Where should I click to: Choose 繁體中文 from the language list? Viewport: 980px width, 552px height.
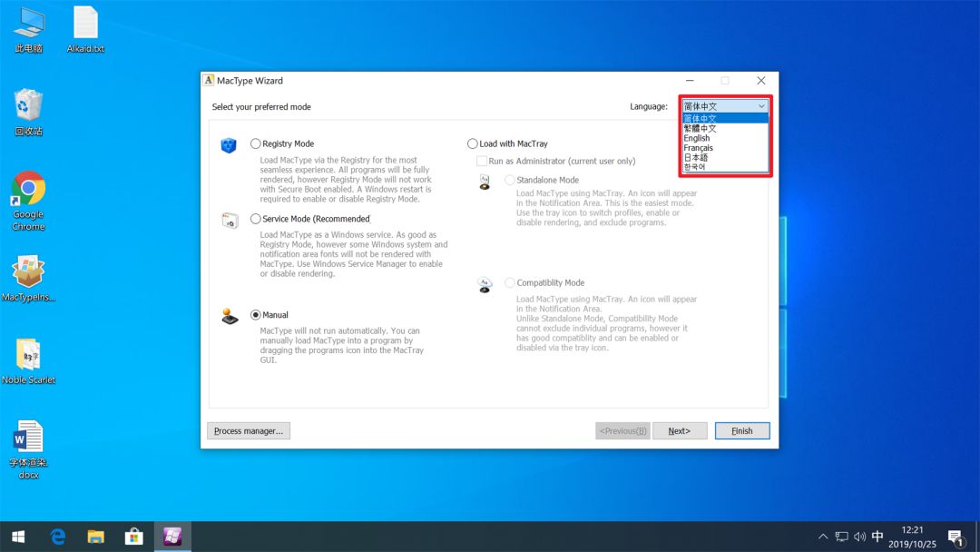pyautogui.click(x=725, y=128)
